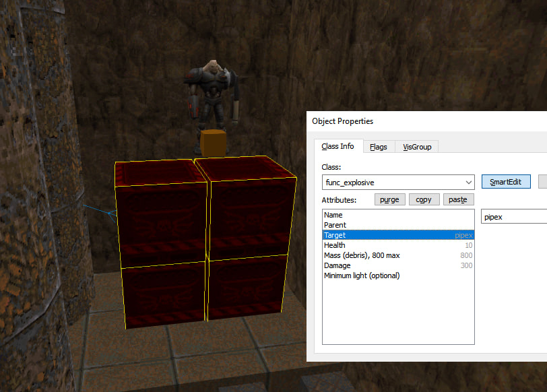Select the soldier monster model in viewport
The width and height of the screenshot is (547, 392).
212,94
